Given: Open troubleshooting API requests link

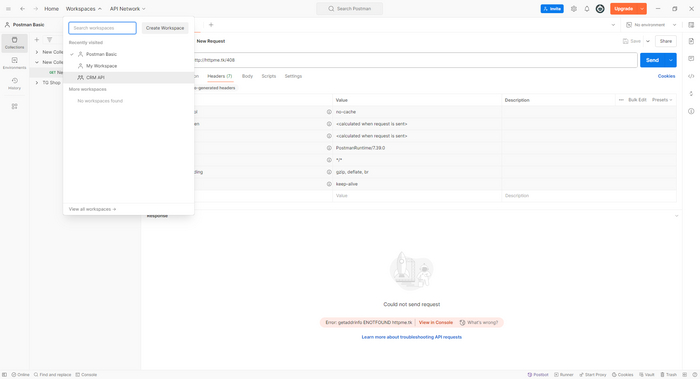Looking at the screenshot, I should [412, 337].
